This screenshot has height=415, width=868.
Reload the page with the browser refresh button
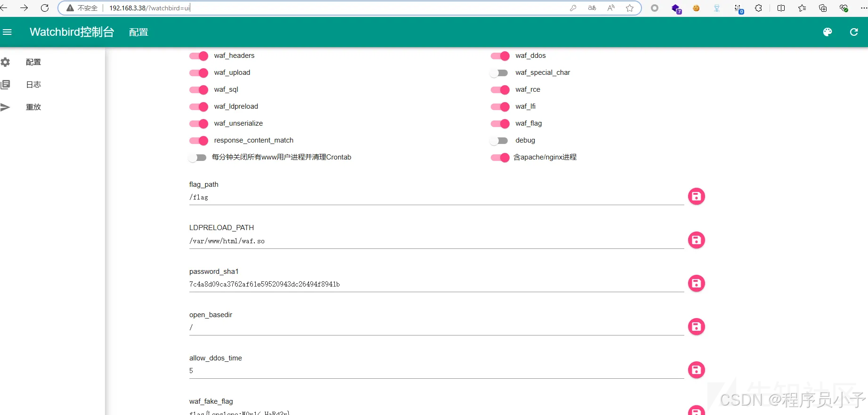45,8
